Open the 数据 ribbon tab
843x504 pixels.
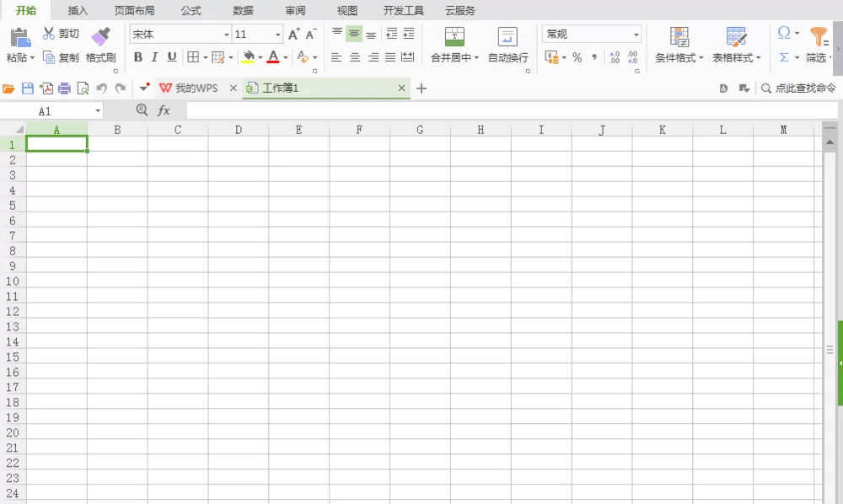click(x=243, y=10)
